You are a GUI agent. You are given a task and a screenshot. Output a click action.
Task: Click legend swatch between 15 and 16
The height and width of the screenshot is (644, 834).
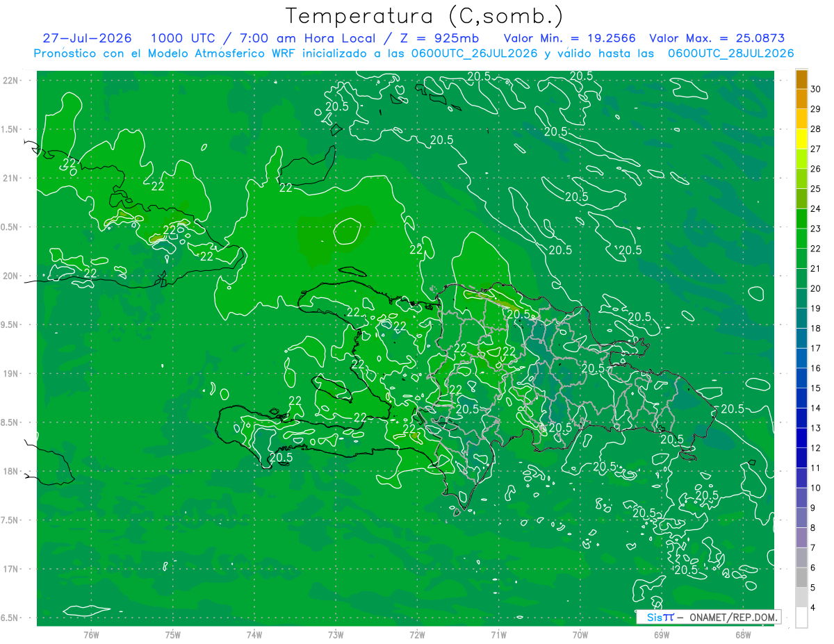pos(801,379)
